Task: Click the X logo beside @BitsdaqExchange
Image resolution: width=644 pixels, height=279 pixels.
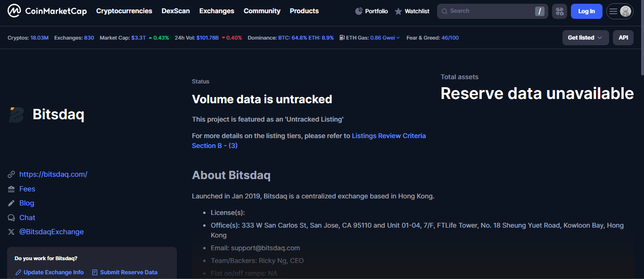Action: click(11, 232)
